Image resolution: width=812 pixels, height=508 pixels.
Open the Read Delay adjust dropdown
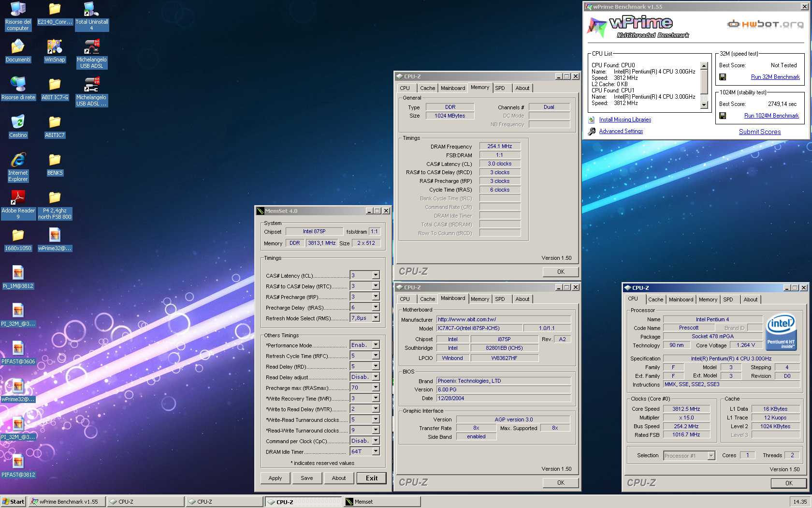click(376, 377)
